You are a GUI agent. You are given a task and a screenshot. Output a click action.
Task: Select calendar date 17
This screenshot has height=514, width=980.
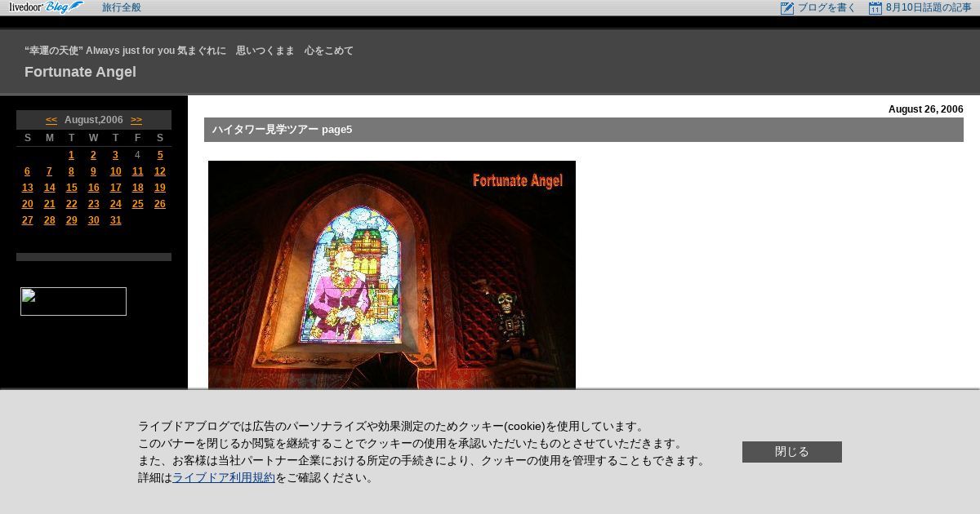(x=115, y=188)
